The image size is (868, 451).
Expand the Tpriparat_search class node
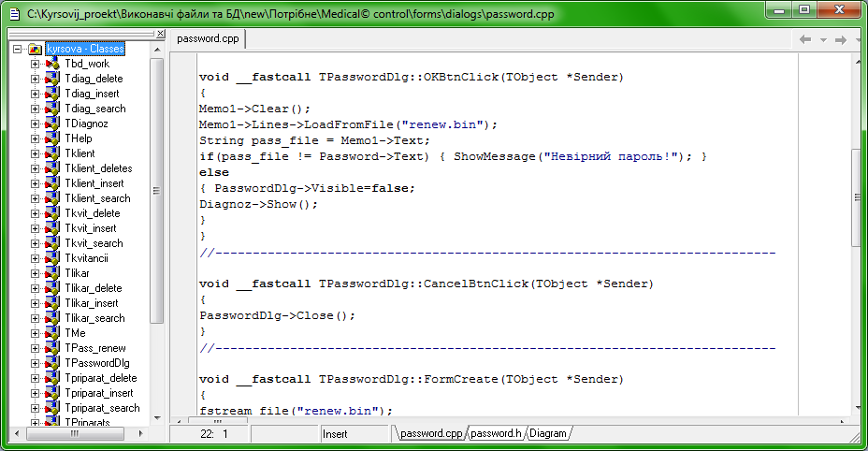pyautogui.click(x=35, y=408)
